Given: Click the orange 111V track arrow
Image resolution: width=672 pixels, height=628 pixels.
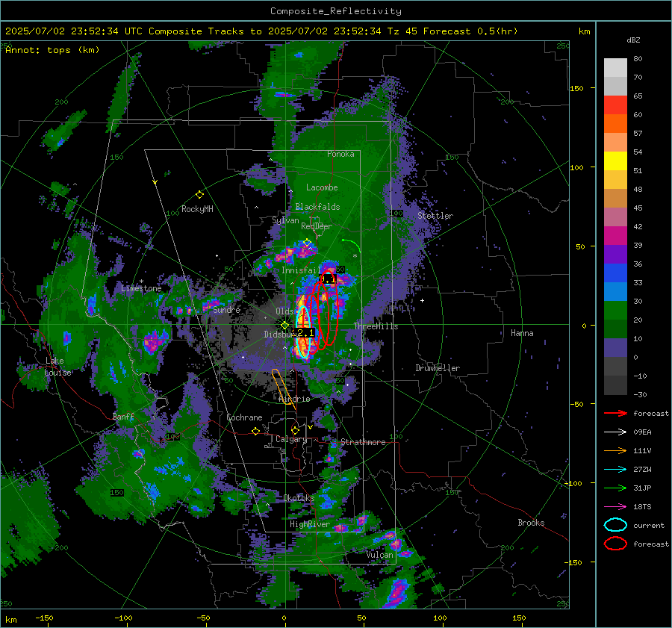Looking at the screenshot, I should click(x=615, y=450).
